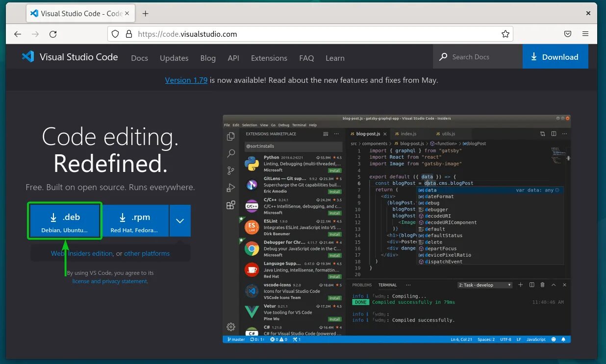The image size is (606, 364).
Task: Open the Insiders edition link
Action: pyautogui.click(x=90, y=254)
